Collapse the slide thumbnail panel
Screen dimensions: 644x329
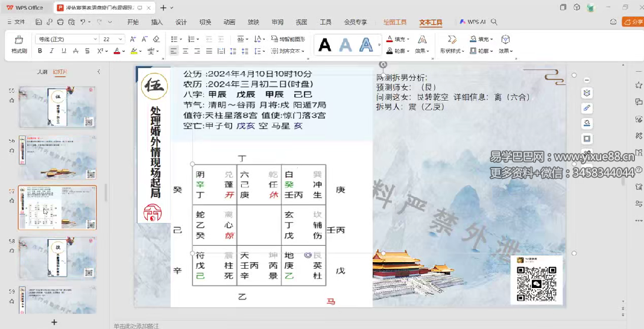click(x=98, y=72)
